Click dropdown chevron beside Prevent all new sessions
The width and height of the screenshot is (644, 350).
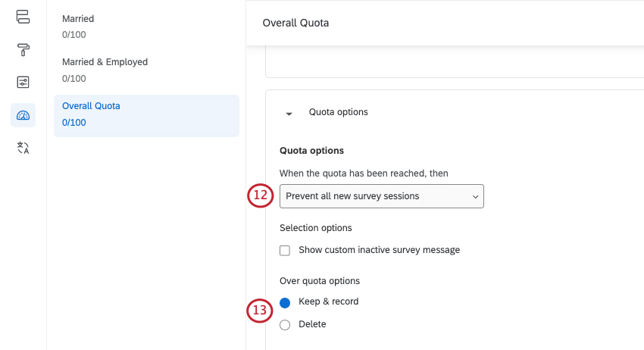(475, 196)
